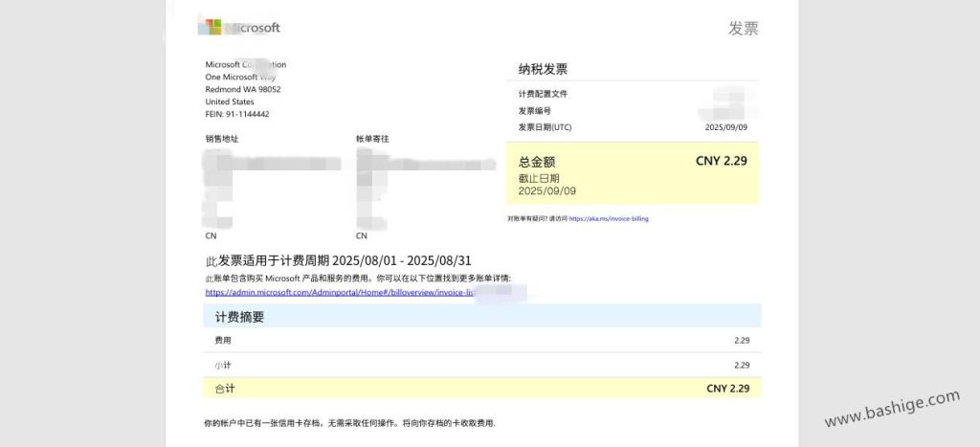Screen dimensions: 980x447
Task: Select the FEIN: 91-1144442 text
Action: click(237, 115)
